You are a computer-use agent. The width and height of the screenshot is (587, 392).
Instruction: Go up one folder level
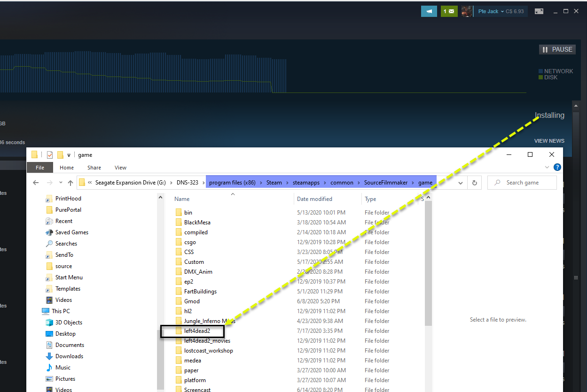pyautogui.click(x=70, y=183)
